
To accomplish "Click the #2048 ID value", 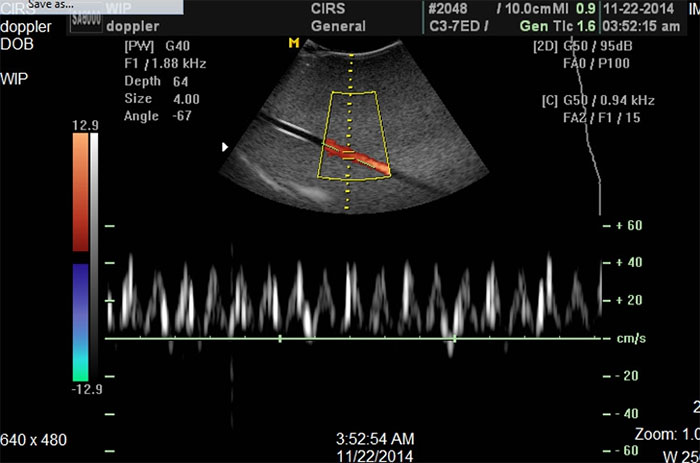I will (448, 8).
